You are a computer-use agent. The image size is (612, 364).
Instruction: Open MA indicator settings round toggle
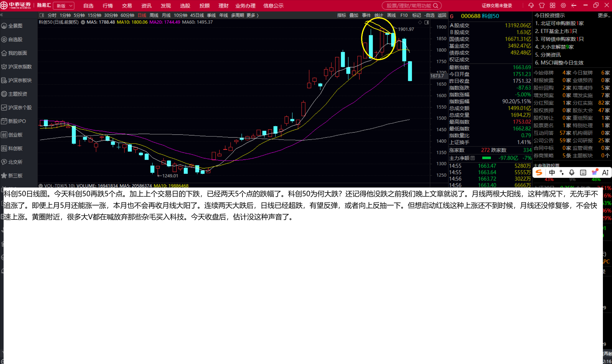[83, 22]
